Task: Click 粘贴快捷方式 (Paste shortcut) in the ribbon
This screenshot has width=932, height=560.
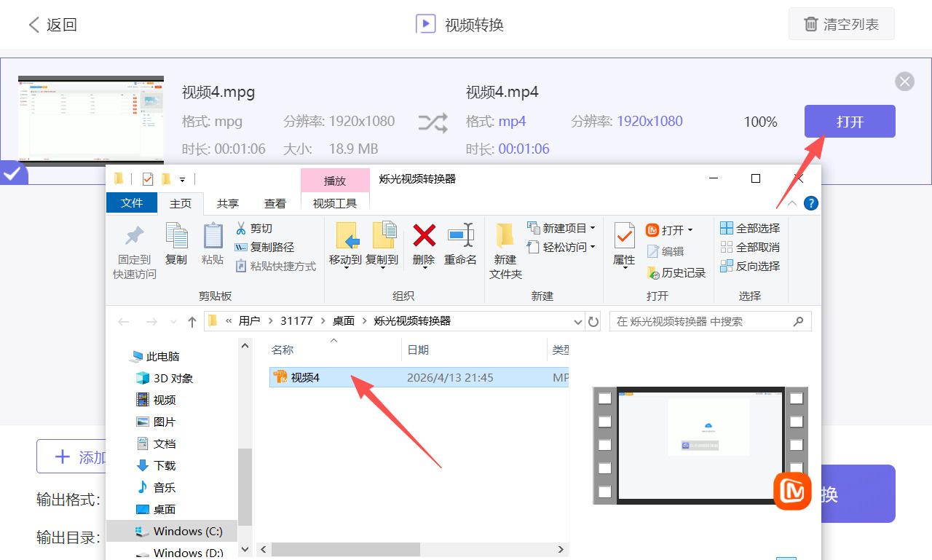Action: click(x=275, y=266)
